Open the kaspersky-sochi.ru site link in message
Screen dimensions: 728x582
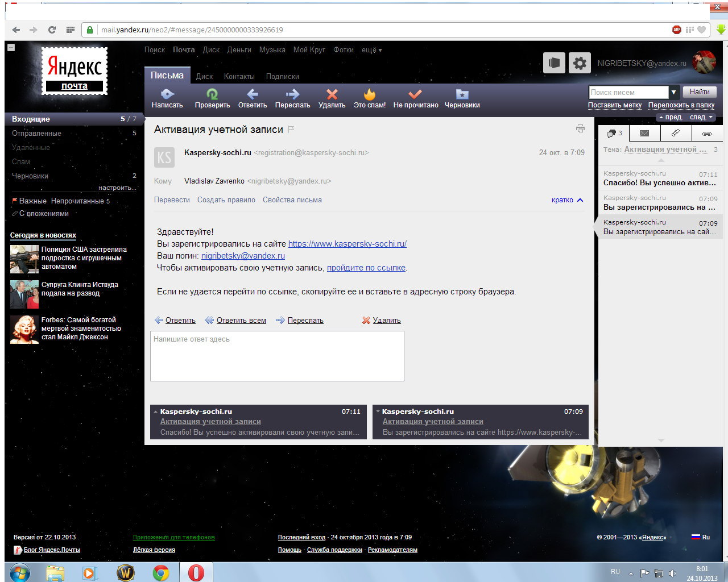[348, 244]
